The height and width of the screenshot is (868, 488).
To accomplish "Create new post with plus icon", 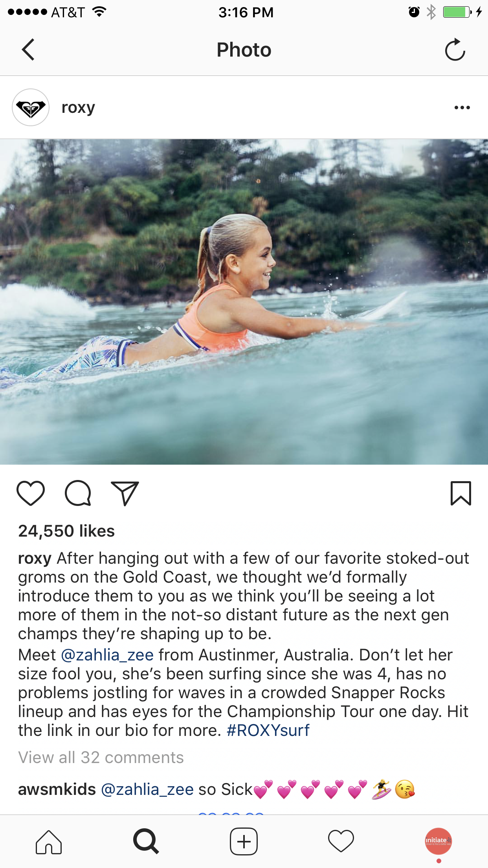I will click(x=244, y=842).
